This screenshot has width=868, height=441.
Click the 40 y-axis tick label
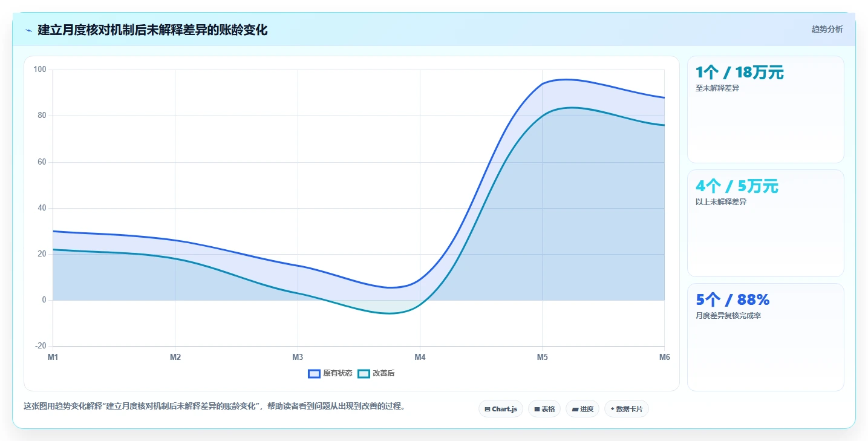tap(42, 208)
